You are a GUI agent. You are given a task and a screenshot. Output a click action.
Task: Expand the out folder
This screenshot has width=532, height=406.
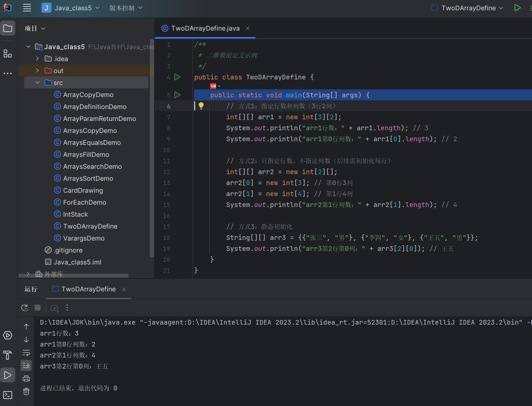[x=38, y=71]
